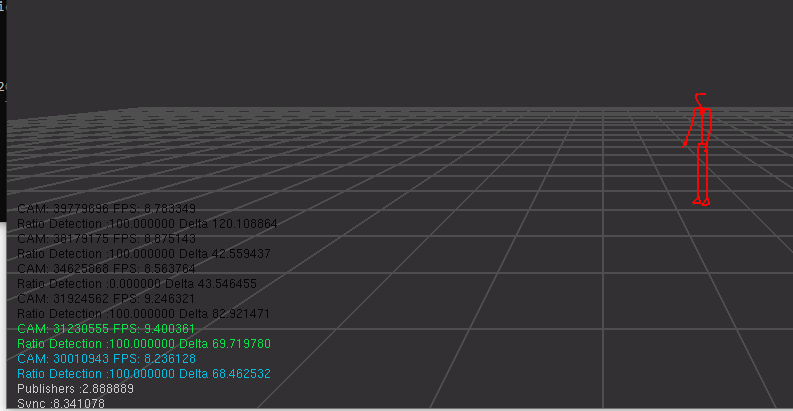Screen dimensions: 793x411
Task: Select the CAM 34625868 FPS line
Action: tap(106, 269)
